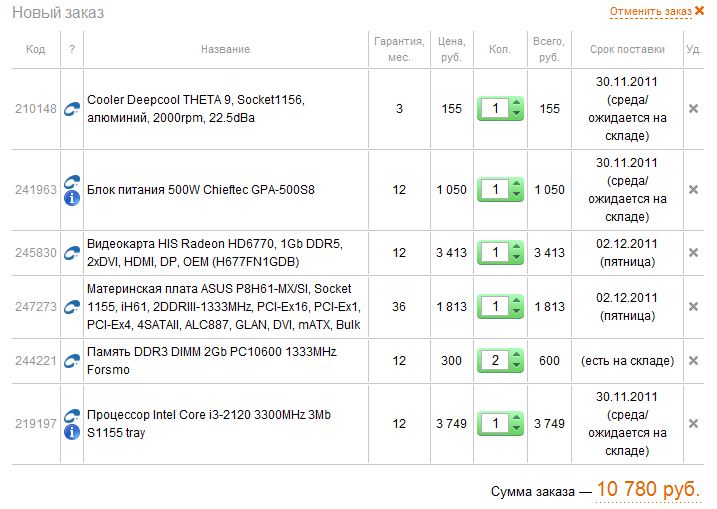
Task: Change quantity for Chieftec power supply
Action: pos(501,190)
